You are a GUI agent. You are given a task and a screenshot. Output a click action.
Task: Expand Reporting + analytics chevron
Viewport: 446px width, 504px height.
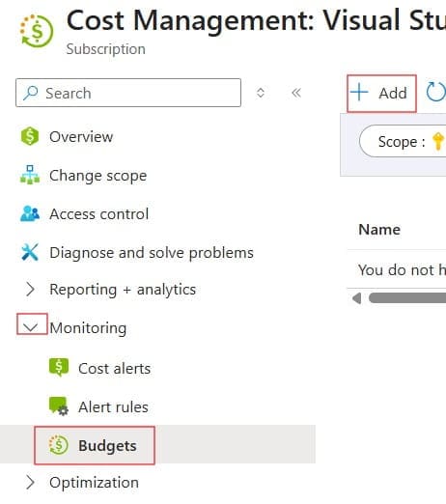coord(30,289)
